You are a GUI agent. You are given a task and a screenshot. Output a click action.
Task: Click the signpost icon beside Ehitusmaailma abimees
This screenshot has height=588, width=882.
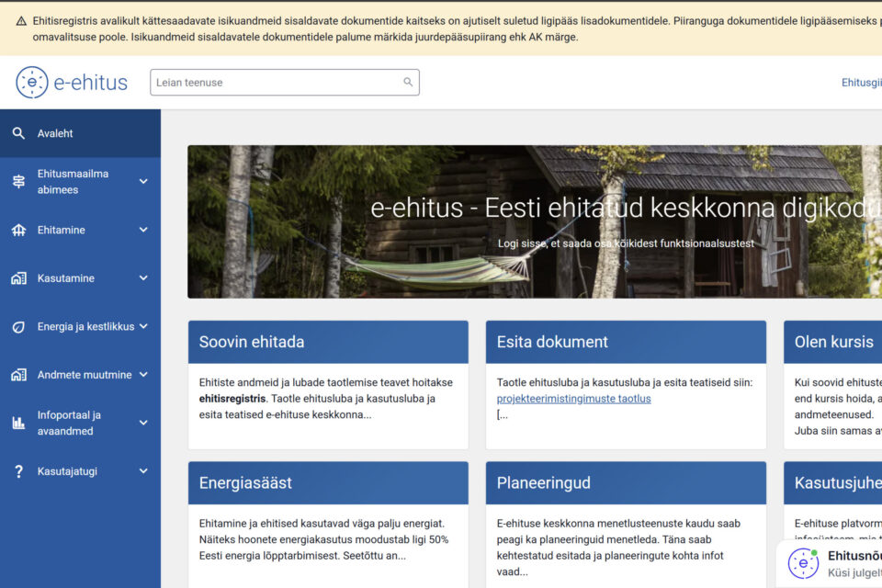click(x=18, y=182)
